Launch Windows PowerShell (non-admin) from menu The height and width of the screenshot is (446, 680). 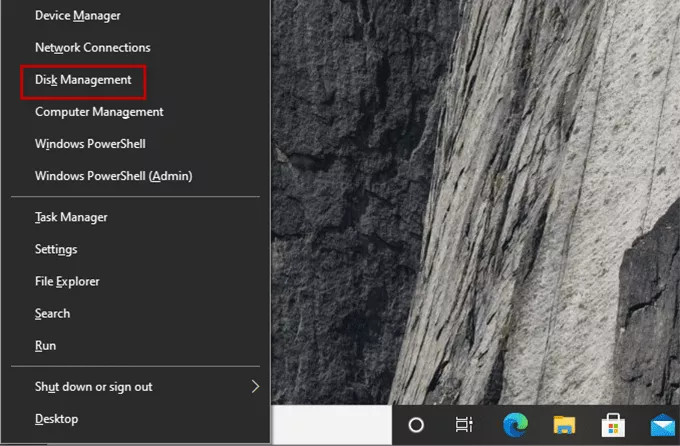(90, 144)
